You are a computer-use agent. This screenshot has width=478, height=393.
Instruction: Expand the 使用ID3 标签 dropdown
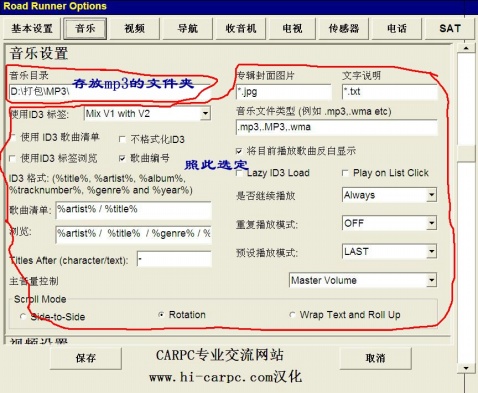205,114
